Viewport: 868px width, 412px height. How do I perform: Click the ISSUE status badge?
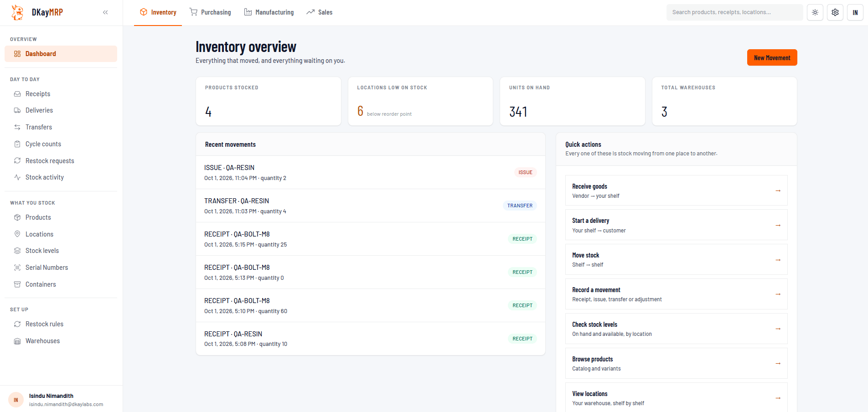tap(525, 172)
